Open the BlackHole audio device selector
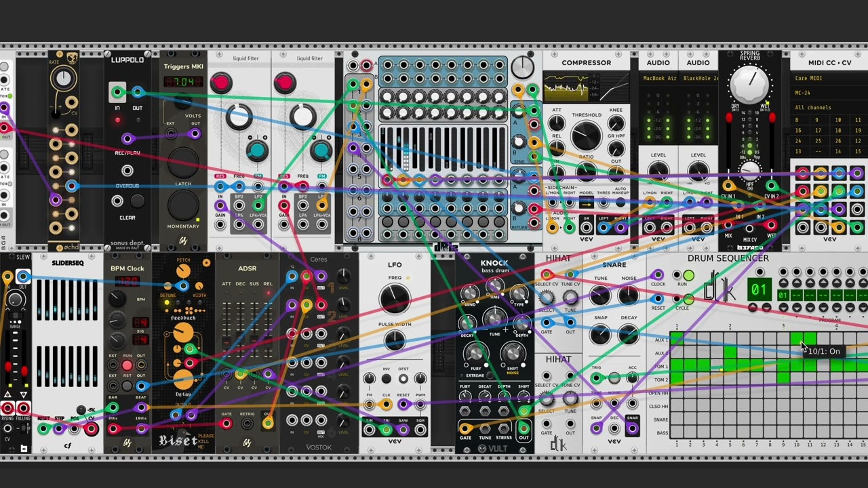Viewport: 868px width, 488px height. tap(698, 79)
